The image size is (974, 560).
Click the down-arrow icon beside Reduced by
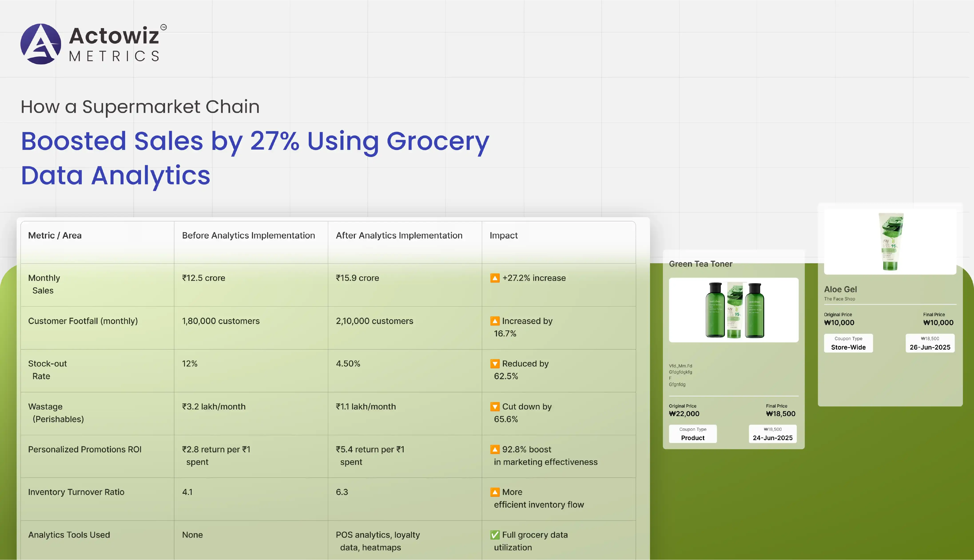coord(495,363)
